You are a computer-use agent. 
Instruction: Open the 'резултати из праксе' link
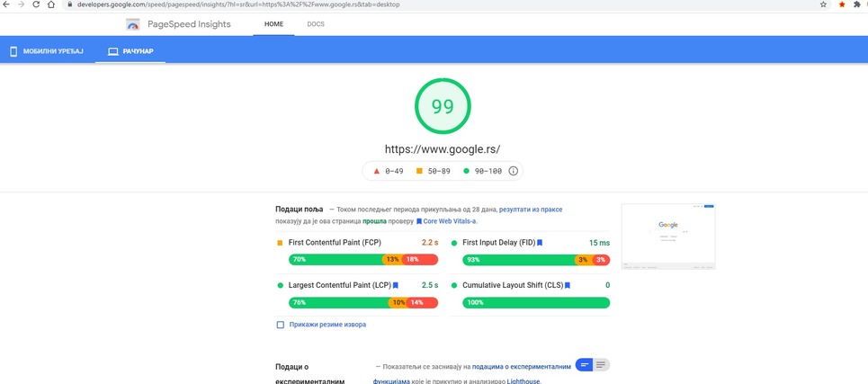click(x=531, y=210)
